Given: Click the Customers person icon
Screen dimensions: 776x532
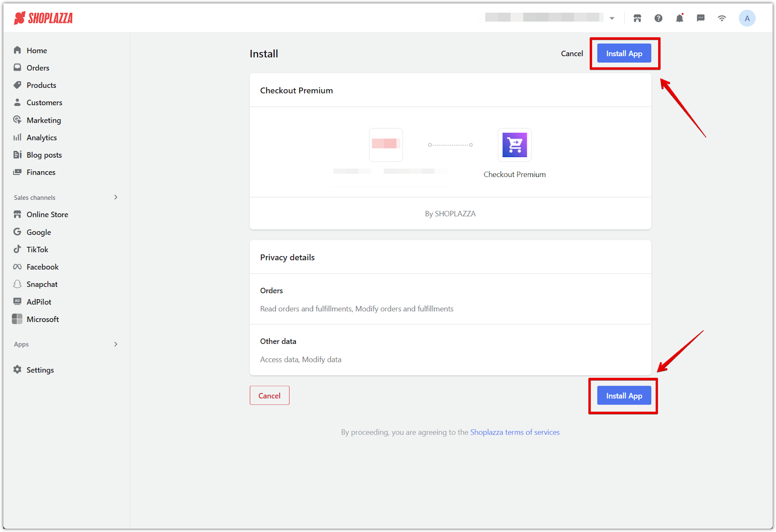Looking at the screenshot, I should 17,102.
